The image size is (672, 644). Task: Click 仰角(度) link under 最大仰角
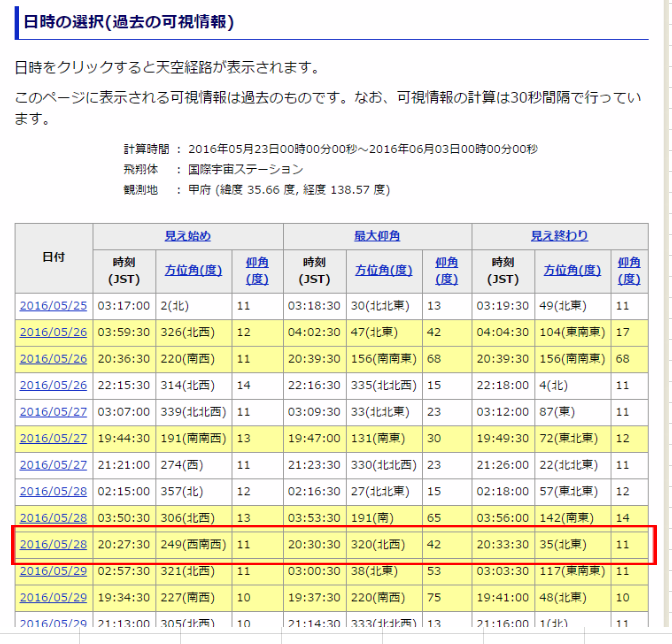click(447, 270)
